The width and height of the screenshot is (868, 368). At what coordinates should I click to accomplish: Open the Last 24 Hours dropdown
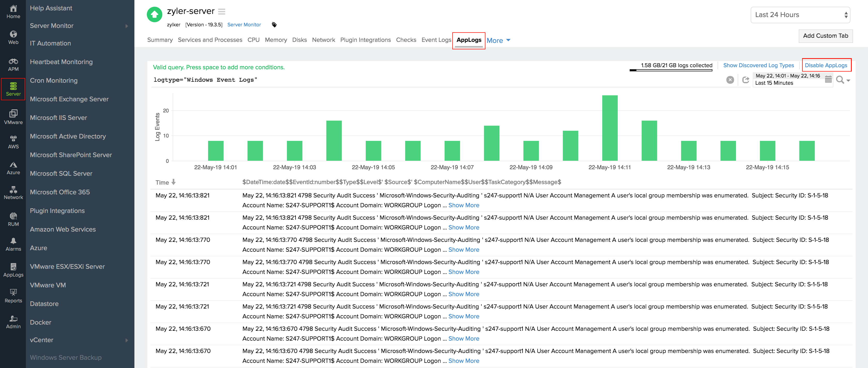click(800, 15)
